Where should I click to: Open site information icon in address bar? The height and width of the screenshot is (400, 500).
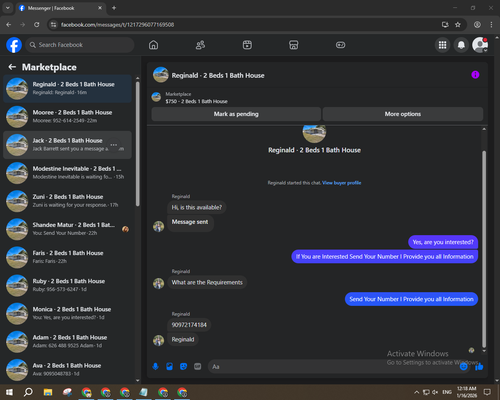(x=53, y=25)
